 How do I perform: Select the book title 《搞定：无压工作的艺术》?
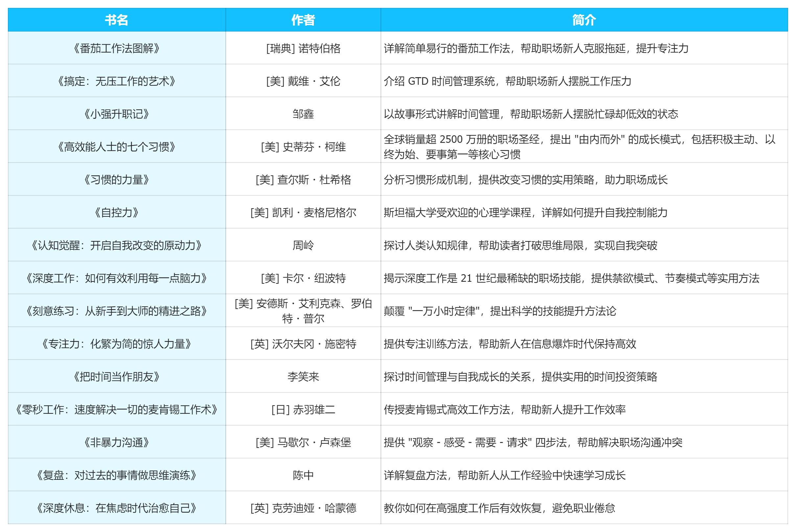click(115, 80)
